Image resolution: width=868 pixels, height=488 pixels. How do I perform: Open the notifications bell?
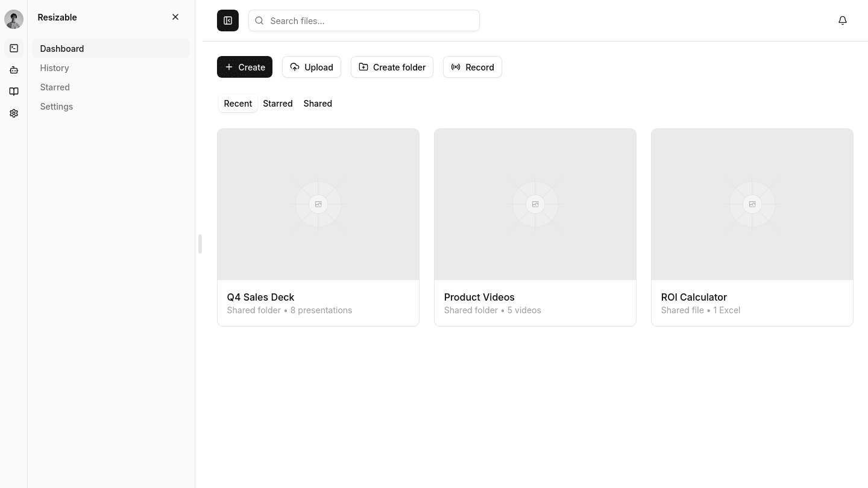tap(843, 20)
